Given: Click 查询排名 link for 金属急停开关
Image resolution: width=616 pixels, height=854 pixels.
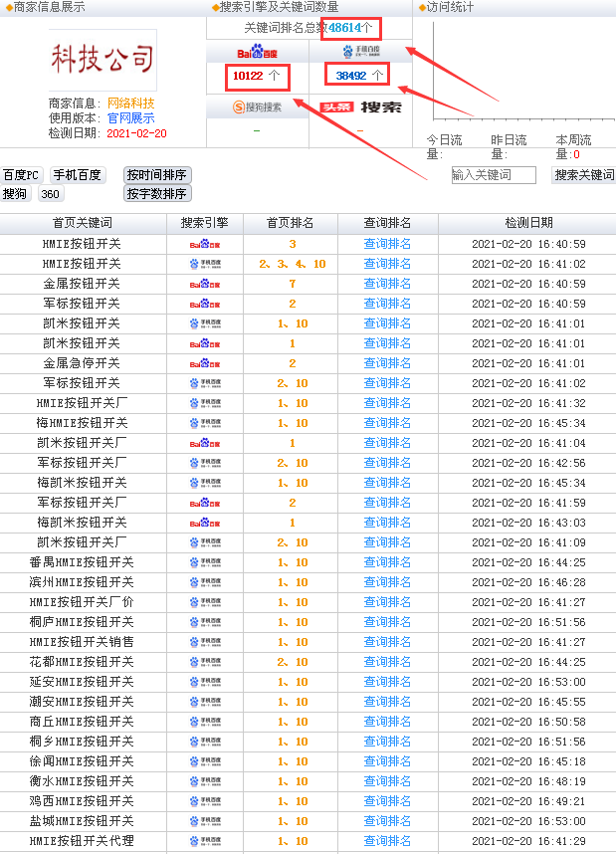Looking at the screenshot, I should click(x=387, y=363).
